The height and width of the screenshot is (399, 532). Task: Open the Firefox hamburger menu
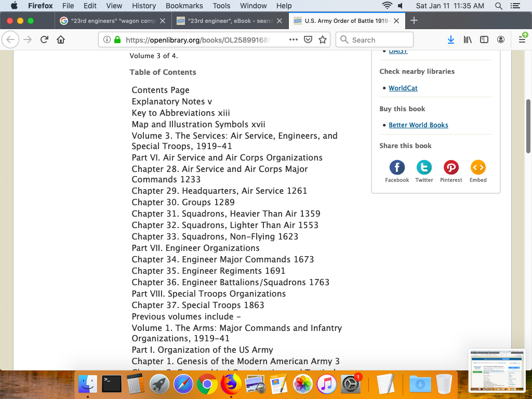coord(522,39)
